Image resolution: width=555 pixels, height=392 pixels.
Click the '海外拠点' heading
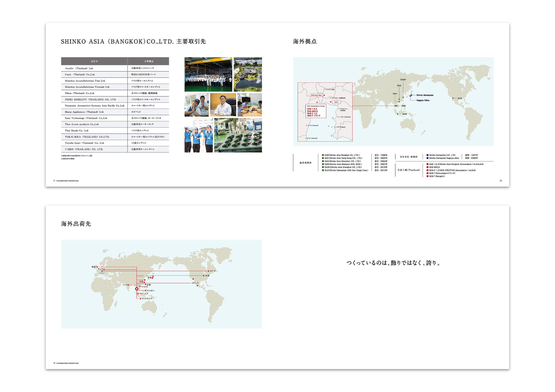click(x=305, y=42)
